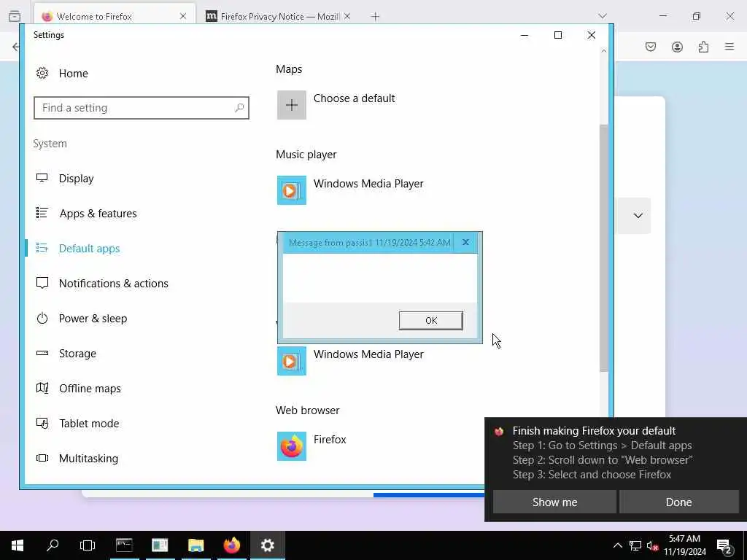Screen dimensions: 747x560
Task: Open the Action Center notifications icon
Action: (724, 545)
